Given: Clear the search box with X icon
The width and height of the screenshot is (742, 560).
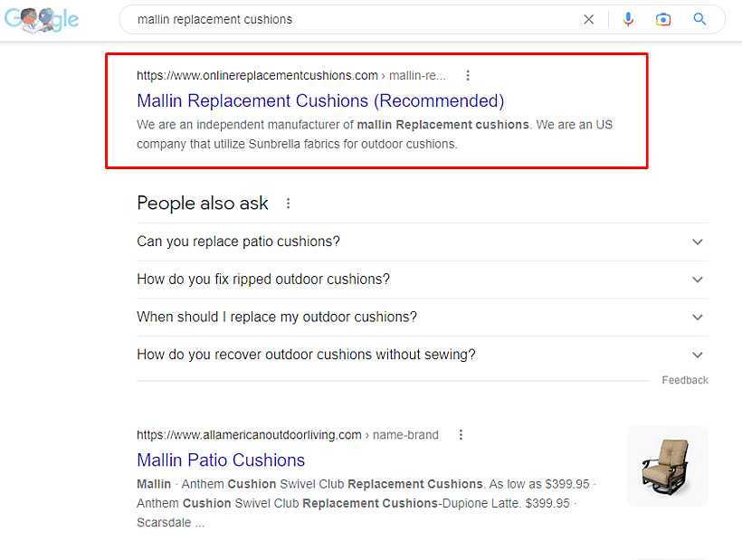Looking at the screenshot, I should [589, 19].
